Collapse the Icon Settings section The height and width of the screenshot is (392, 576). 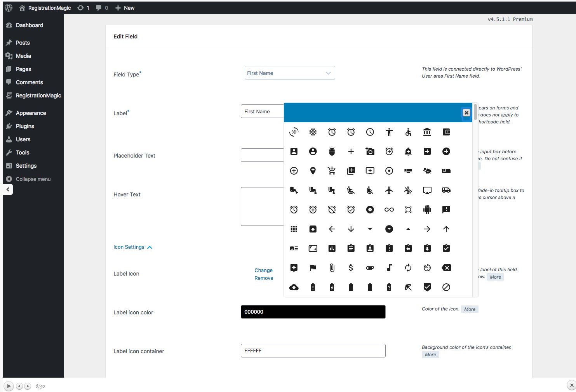[x=132, y=247]
